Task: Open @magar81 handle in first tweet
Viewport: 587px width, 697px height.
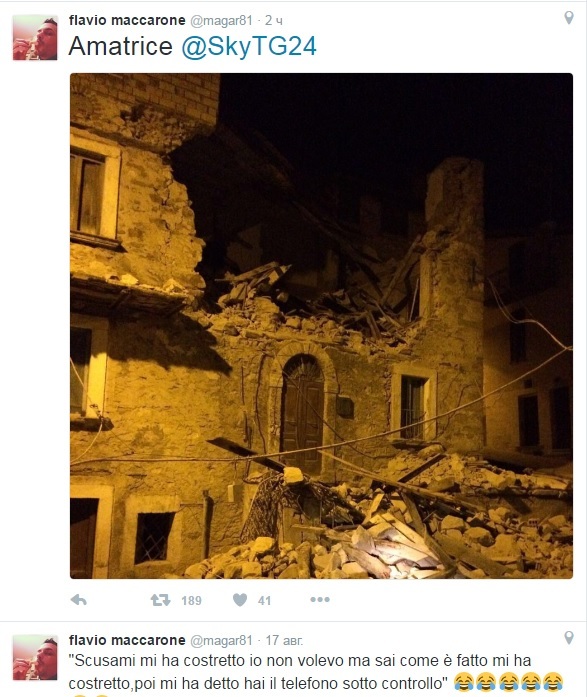Action: [221, 20]
